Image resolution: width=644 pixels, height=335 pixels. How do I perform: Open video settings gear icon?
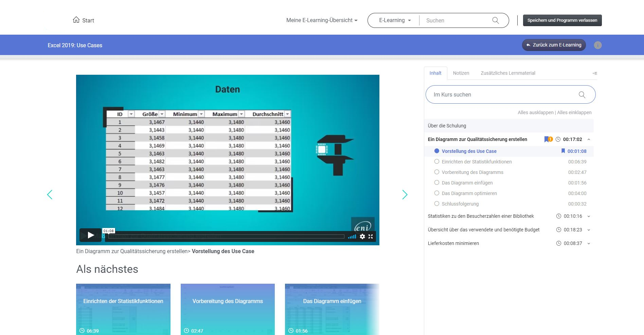pyautogui.click(x=362, y=236)
